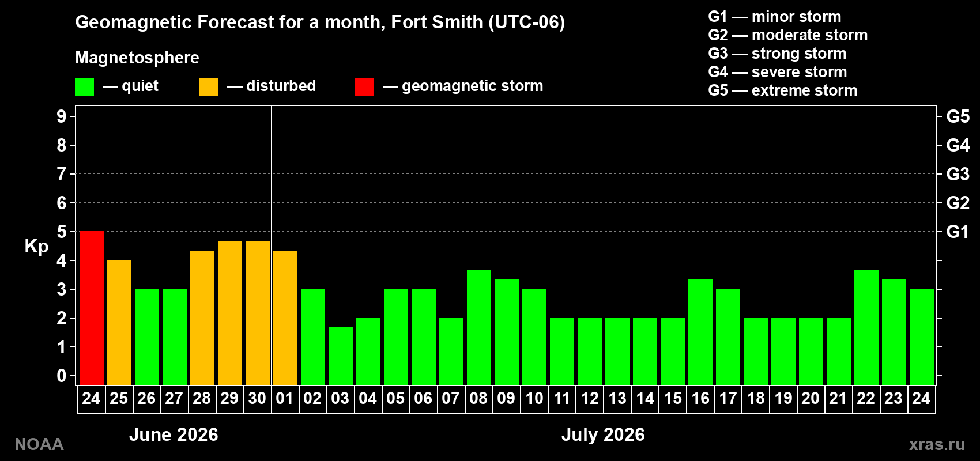Click the orange disturbed legend swatch
The height and width of the screenshot is (461, 980).
209,87
